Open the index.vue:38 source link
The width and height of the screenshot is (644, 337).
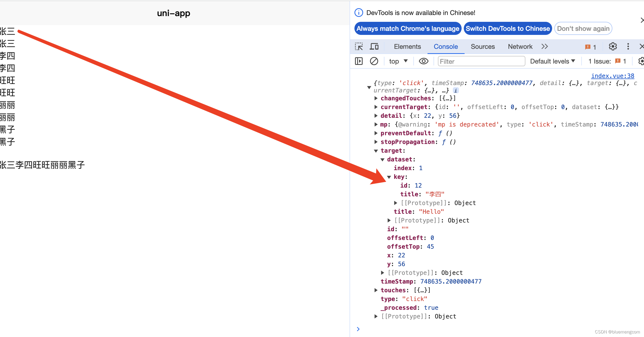coord(612,76)
